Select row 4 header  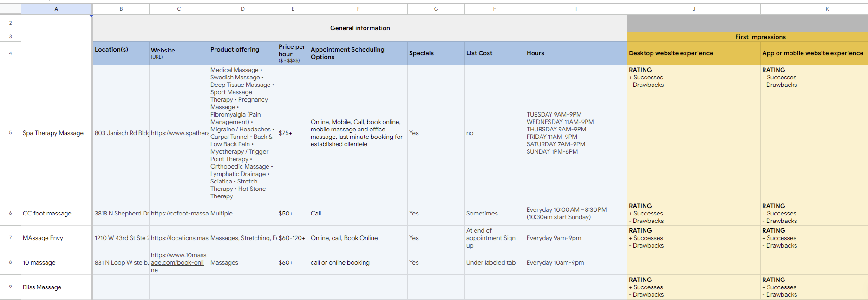(10, 53)
